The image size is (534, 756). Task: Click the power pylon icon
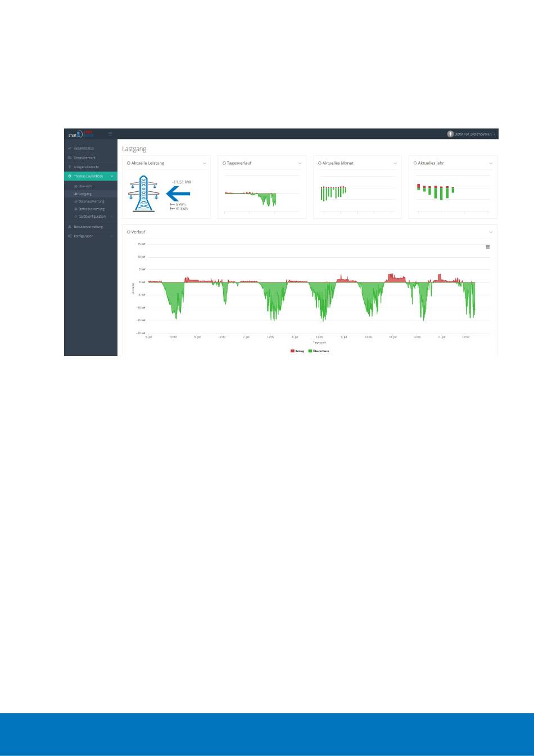pos(144,194)
